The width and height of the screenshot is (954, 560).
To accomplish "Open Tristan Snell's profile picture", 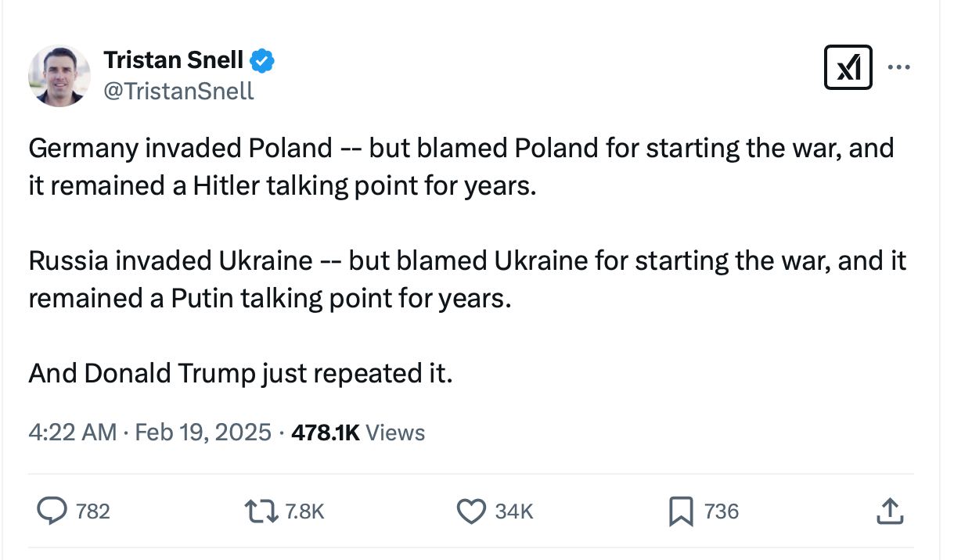I will pyautogui.click(x=59, y=75).
